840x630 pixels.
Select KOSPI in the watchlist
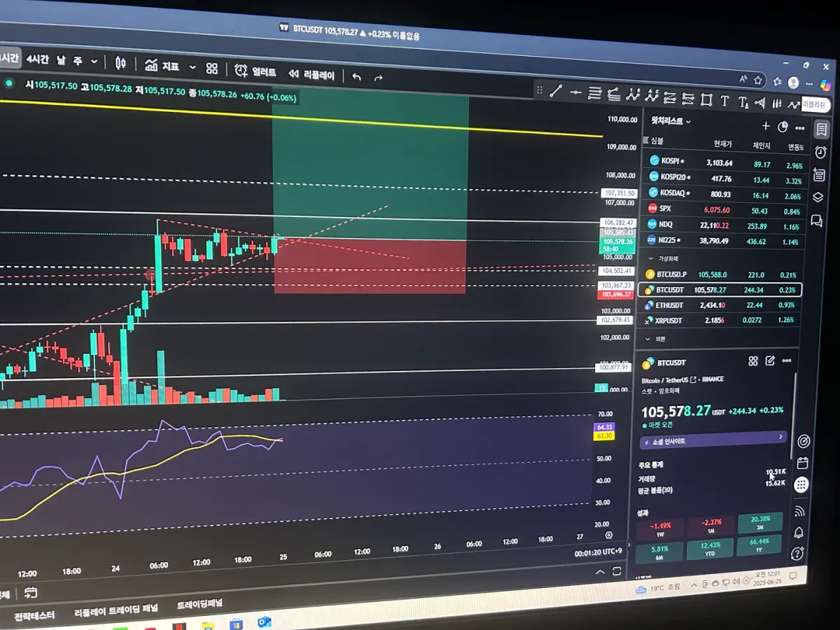coord(724,162)
